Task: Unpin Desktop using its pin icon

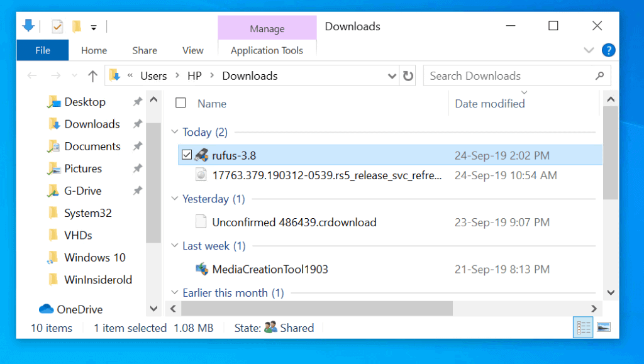Action: coord(138,101)
